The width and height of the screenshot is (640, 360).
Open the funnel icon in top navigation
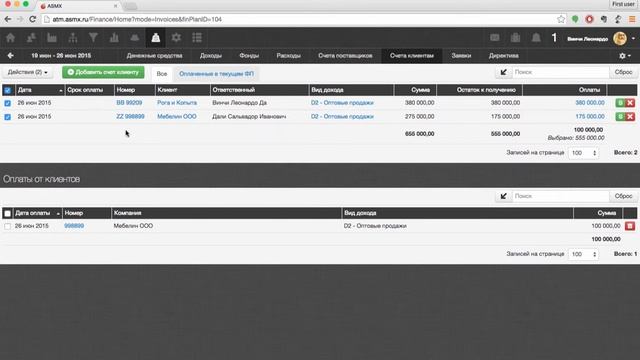(x=93, y=38)
